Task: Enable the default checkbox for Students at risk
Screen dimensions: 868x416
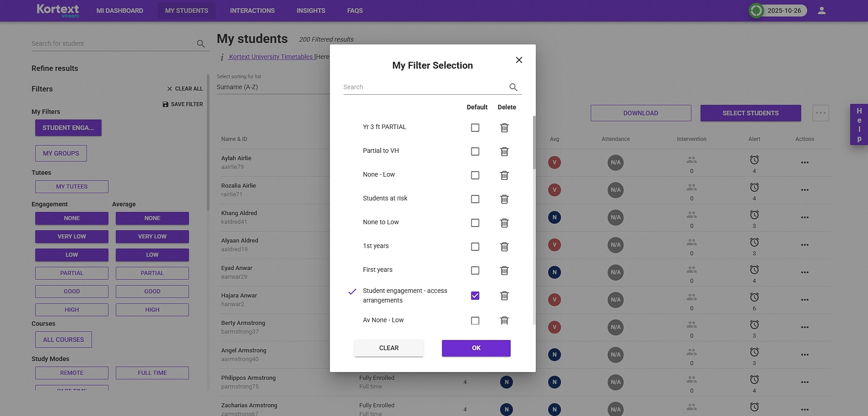Action: [474, 199]
